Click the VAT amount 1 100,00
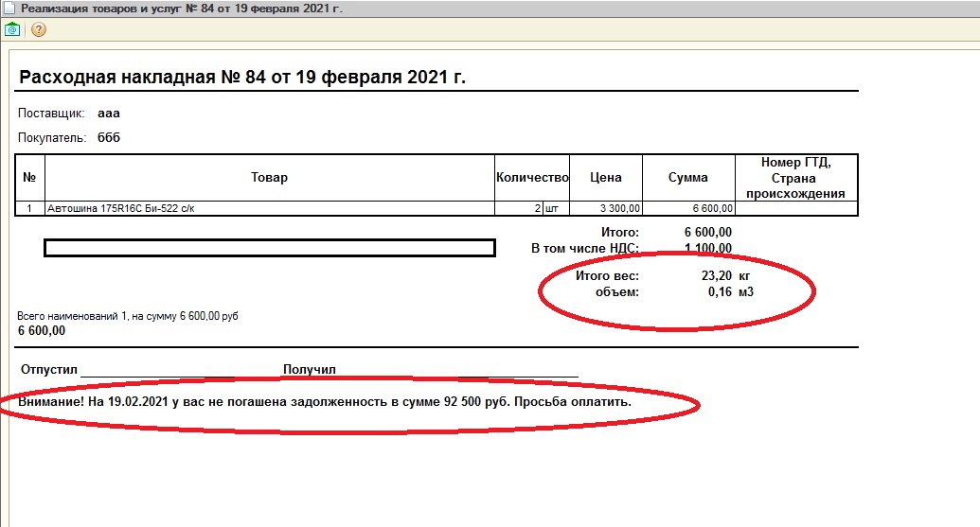Image resolution: width=980 pixels, height=527 pixels. (707, 249)
